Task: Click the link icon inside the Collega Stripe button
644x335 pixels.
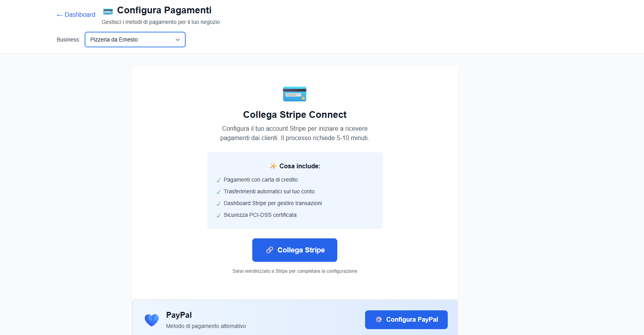Action: pyautogui.click(x=270, y=250)
